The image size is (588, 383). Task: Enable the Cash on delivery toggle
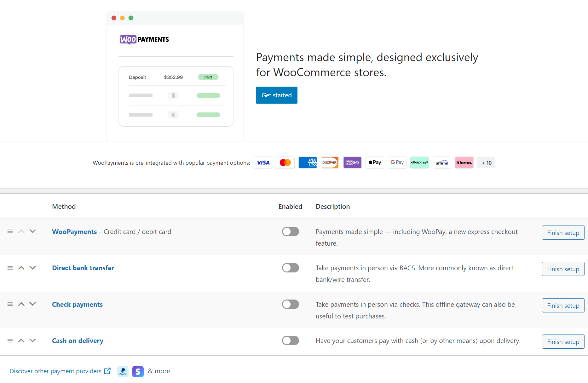click(291, 340)
